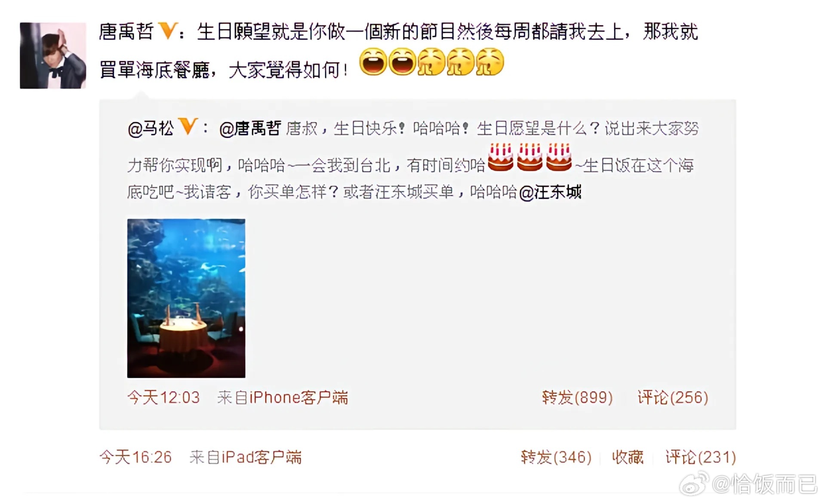Image resolution: width=825 pixels, height=504 pixels.
Task: Open the @唐禹哲 mention in the quoted post
Action: click(x=250, y=128)
